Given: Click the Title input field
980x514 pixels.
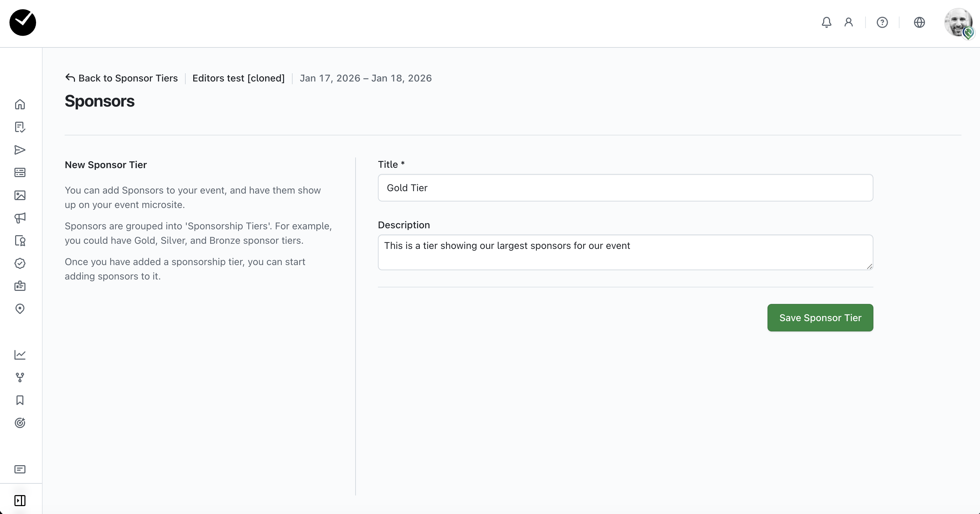Looking at the screenshot, I should click(625, 188).
